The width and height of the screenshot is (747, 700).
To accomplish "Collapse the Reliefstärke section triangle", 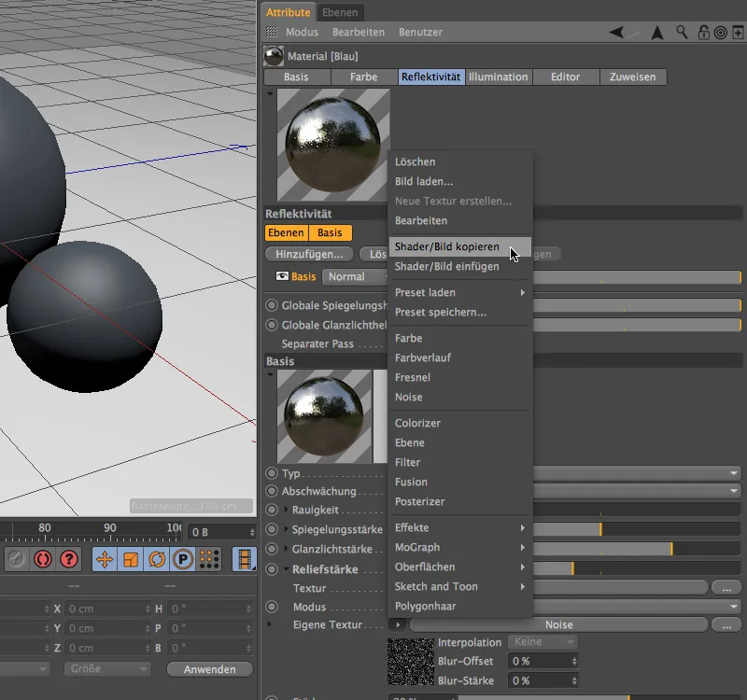I will click(x=286, y=568).
